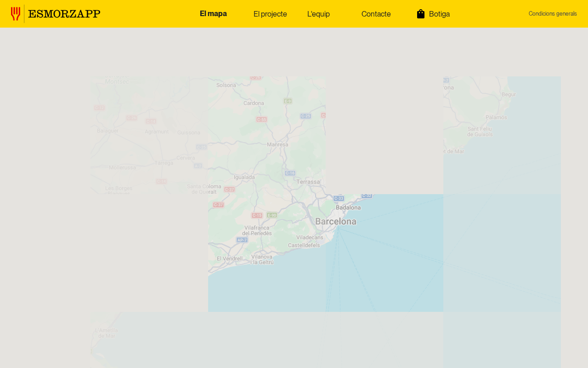
Task: Click Sant Feliu de Guíxols label
Action: pos(480,131)
